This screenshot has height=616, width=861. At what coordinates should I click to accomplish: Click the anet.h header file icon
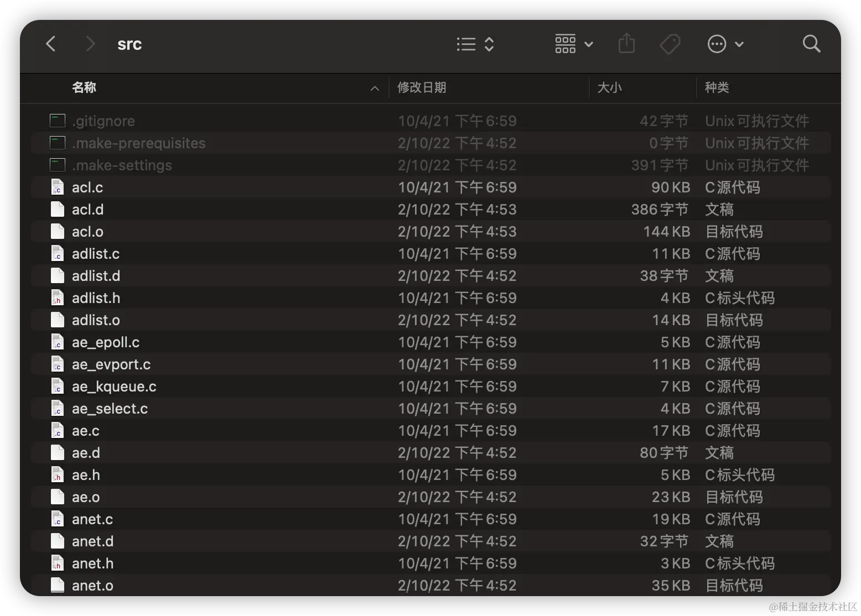click(x=58, y=563)
